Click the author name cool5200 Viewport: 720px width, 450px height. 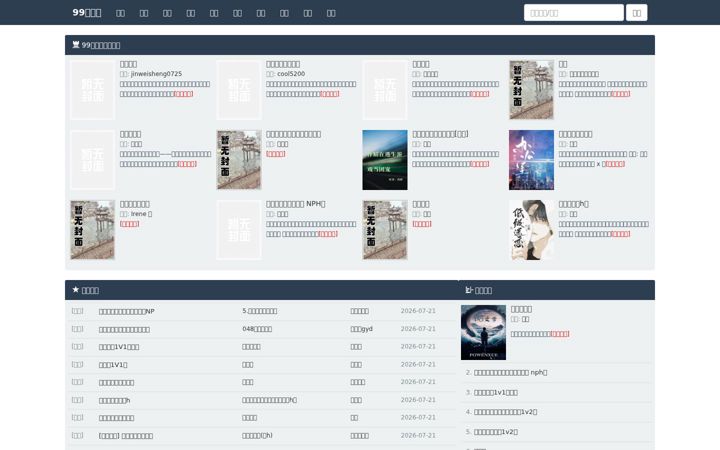click(x=291, y=74)
